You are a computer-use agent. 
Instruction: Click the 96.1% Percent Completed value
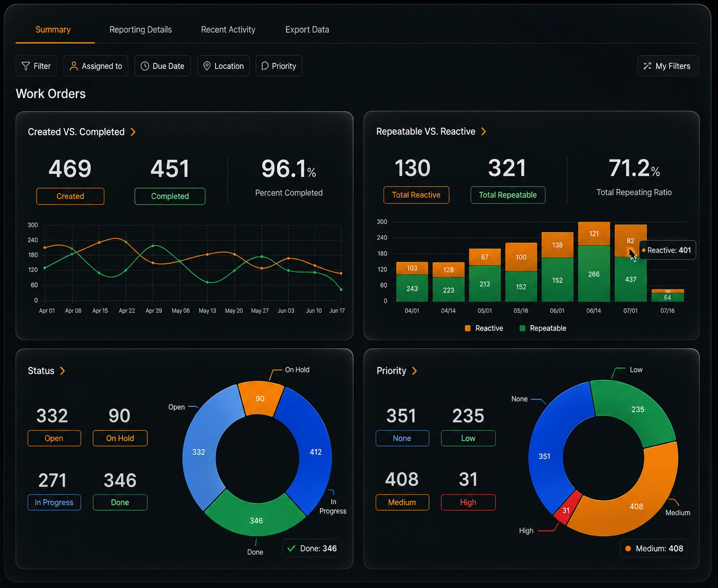[x=289, y=169]
